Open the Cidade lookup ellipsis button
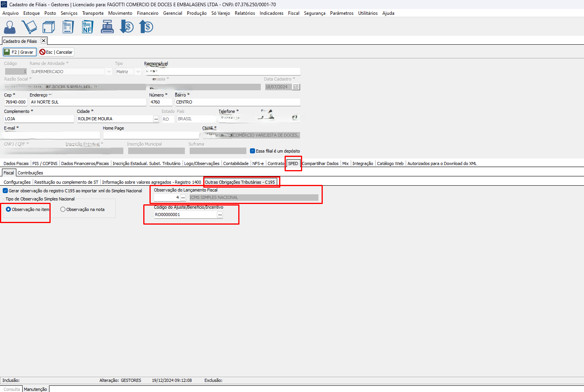The width and height of the screenshot is (584, 392). (x=156, y=119)
